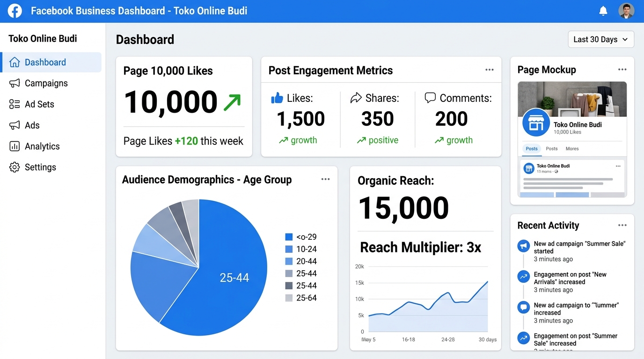The image size is (644, 359).
Task: Select Ads in sidebar
Action: (51, 125)
